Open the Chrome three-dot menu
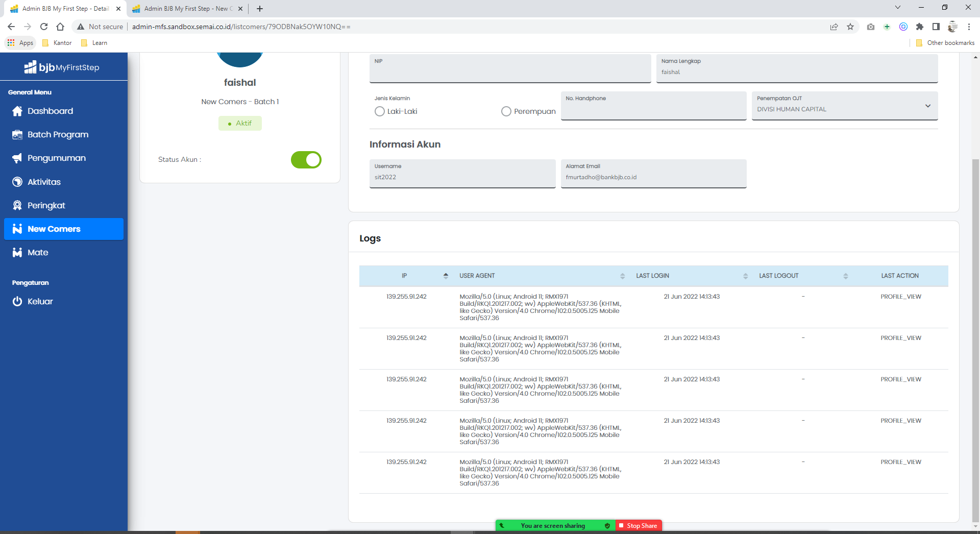Screen dimensions: 980x534 pos(969,27)
